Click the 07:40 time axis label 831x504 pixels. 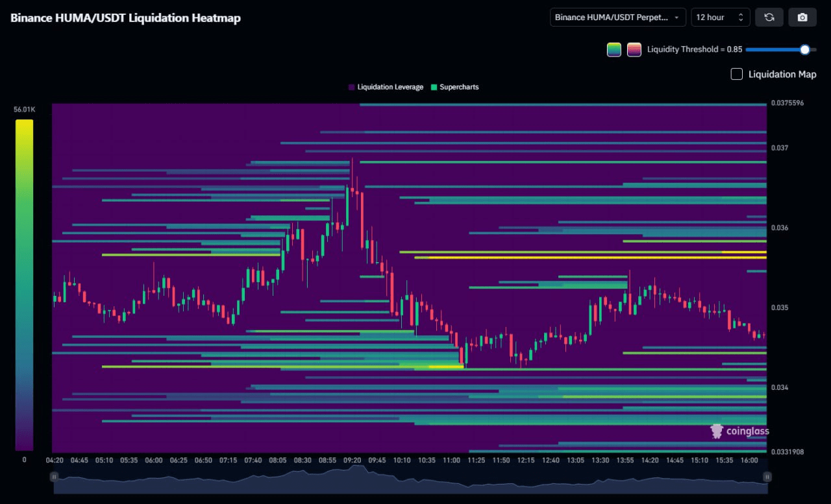[253, 461]
